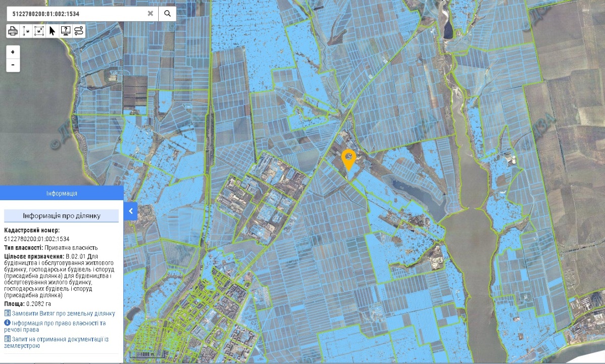Image resolution: width=605 pixels, height=364 pixels.
Task: Click the map scale bar
Action: 147,354
